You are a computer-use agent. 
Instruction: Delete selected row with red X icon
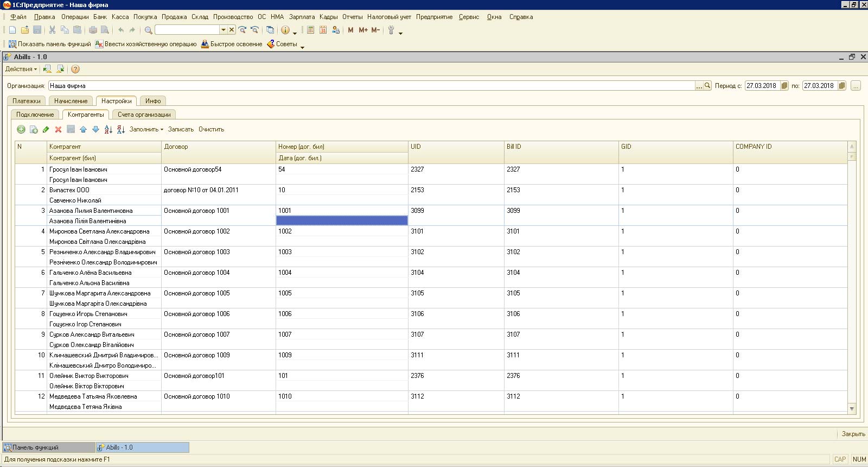[x=58, y=129]
